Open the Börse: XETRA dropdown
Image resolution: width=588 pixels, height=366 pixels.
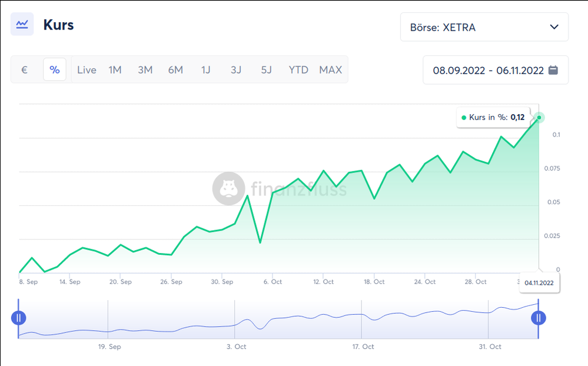(x=484, y=27)
